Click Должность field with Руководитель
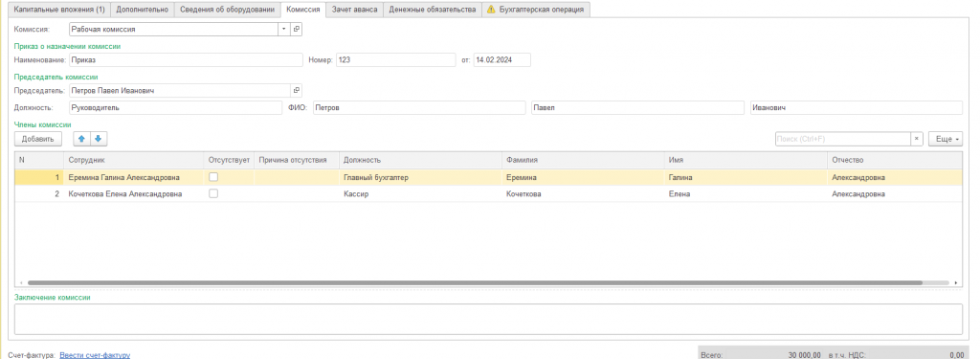Screen dimensions: 980x359 point(176,107)
